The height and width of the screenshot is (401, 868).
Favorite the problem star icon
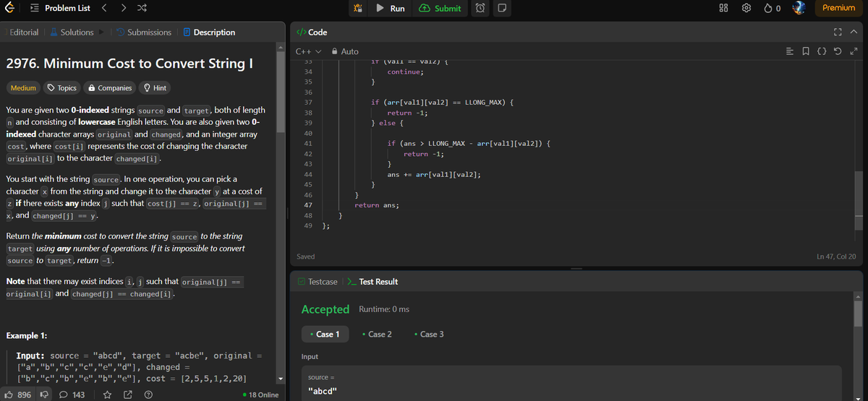pyautogui.click(x=106, y=394)
